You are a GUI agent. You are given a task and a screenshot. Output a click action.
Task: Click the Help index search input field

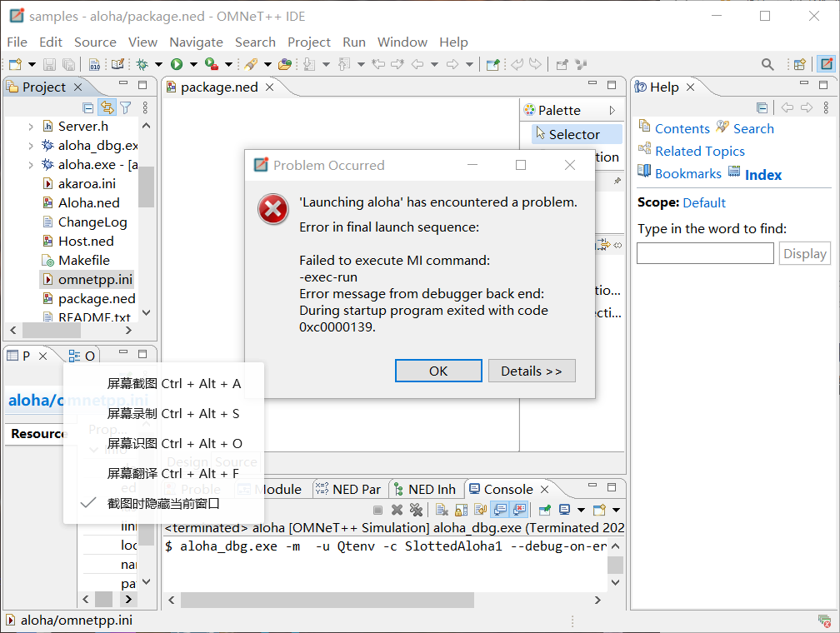pyautogui.click(x=705, y=253)
